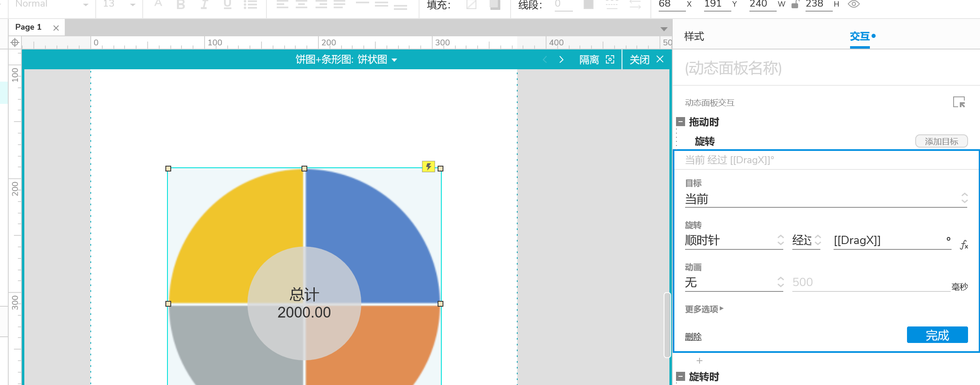The height and width of the screenshot is (385, 980).
Task: Open the 饼状图 panel state dropdown
Action: tap(377, 59)
